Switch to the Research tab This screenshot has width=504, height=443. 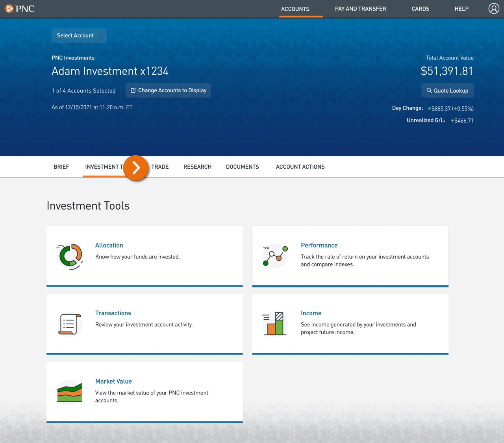[x=197, y=167]
